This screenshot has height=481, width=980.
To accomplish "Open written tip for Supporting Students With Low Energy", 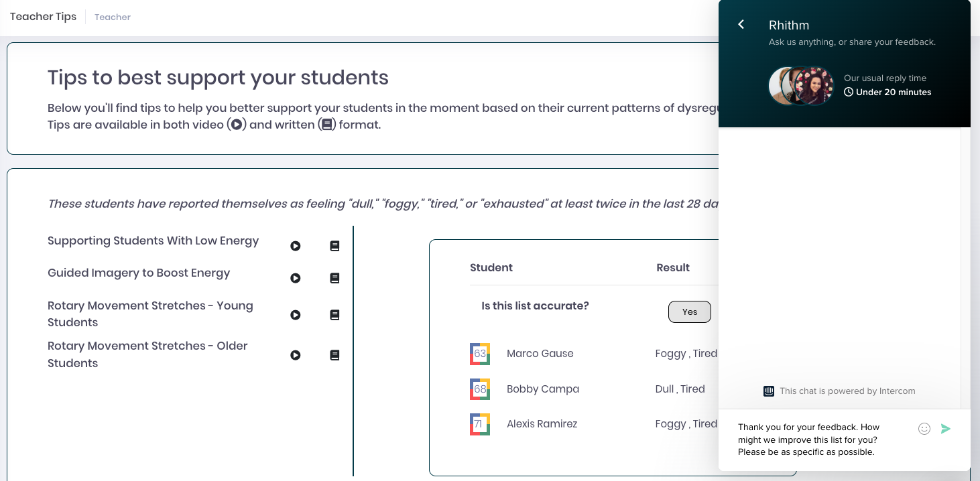I will [334, 246].
